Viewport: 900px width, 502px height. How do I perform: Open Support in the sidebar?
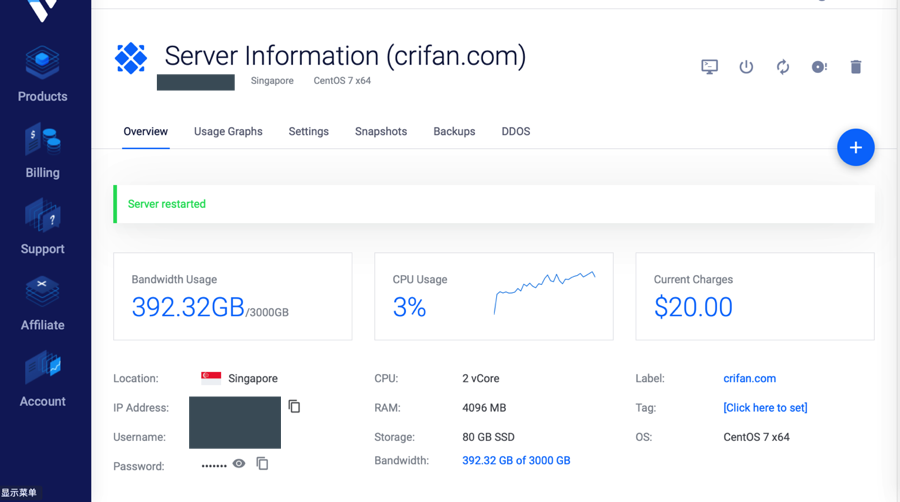[43, 227]
